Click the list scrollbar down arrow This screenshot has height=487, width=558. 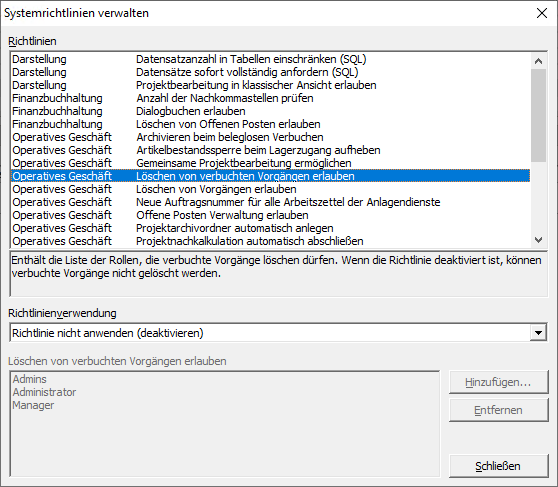pos(538,240)
